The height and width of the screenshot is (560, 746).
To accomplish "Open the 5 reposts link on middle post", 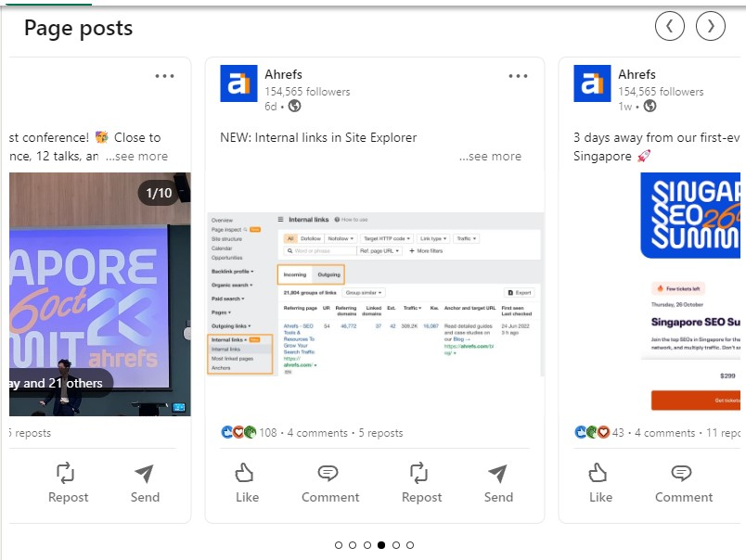I will point(380,433).
